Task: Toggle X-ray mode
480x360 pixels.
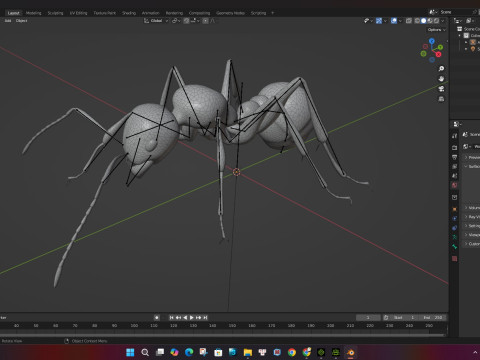Action: click(x=409, y=21)
